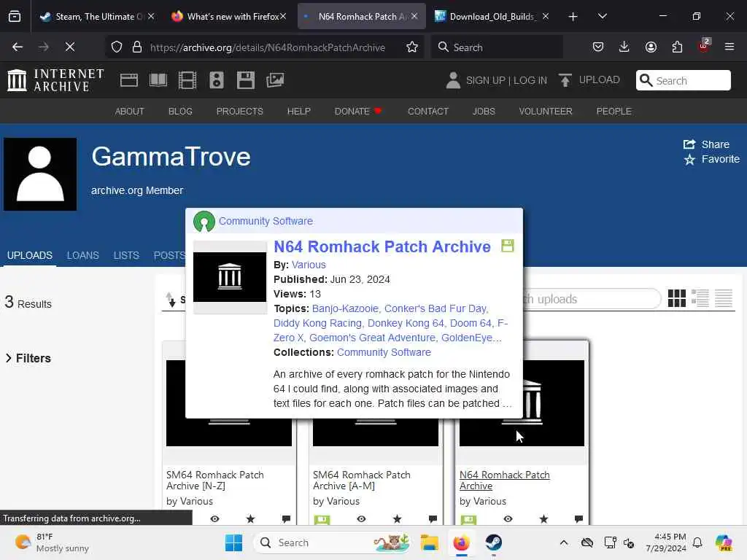
Task: Click the user avatar icon beside Sign Up
Action: click(x=453, y=80)
